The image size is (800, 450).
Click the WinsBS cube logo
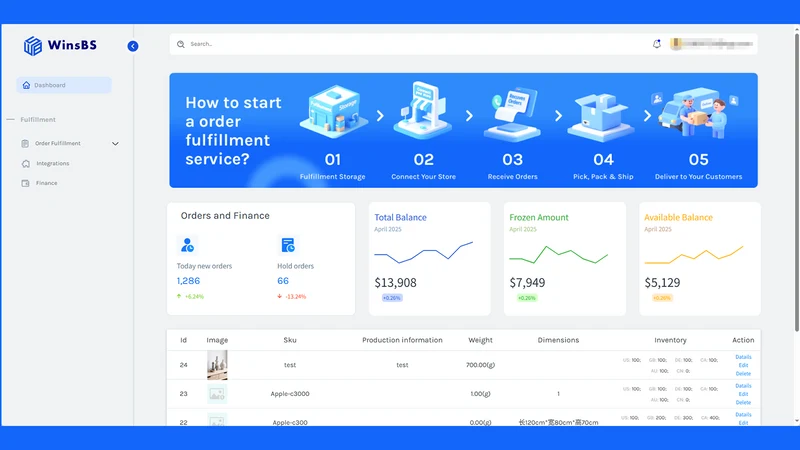tap(33, 46)
